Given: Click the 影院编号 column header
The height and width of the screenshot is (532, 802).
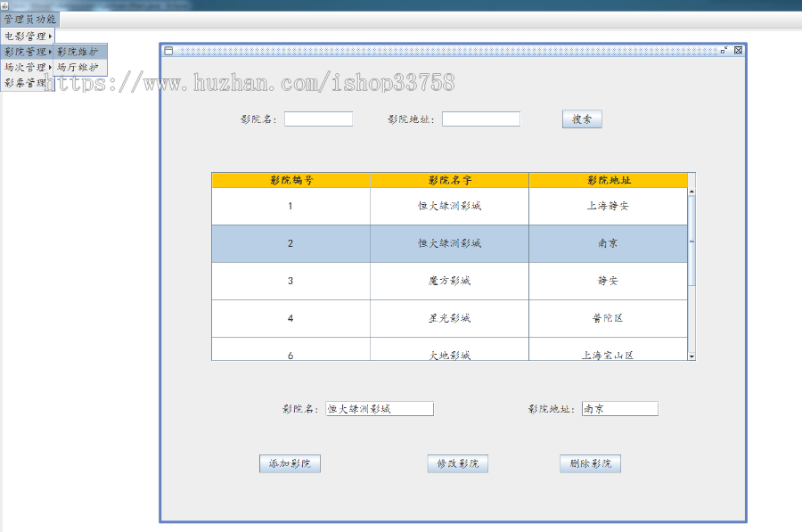Looking at the screenshot, I should (290, 179).
